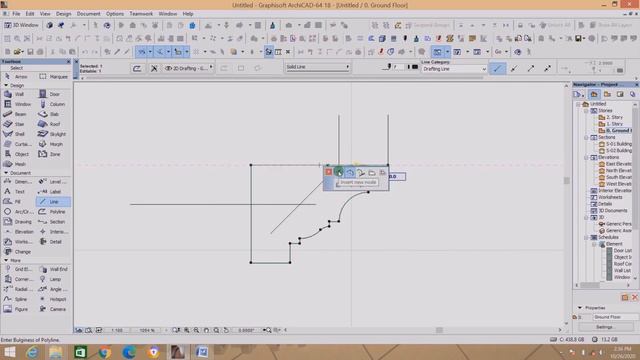This screenshot has height=360, width=640.
Task: Select the Dimension tool
Action: (x=17, y=182)
